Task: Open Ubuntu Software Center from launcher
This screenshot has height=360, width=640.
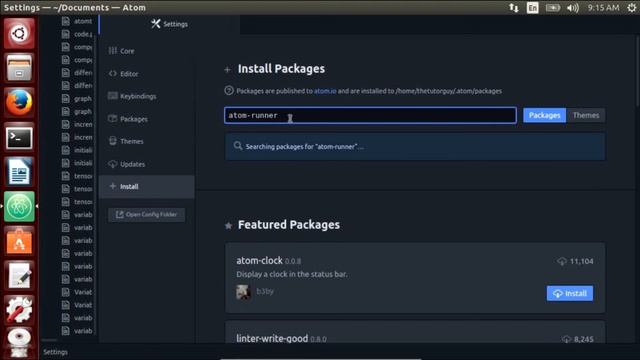Action: pyautogui.click(x=19, y=241)
